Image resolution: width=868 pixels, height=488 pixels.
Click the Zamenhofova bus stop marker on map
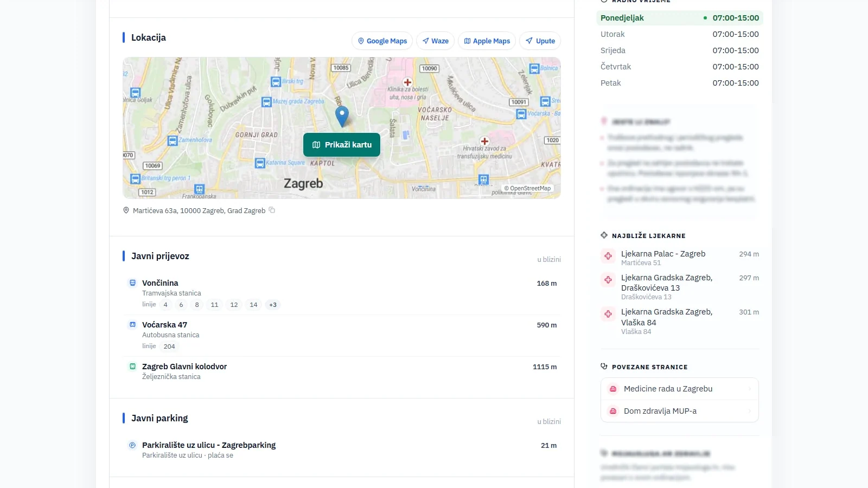[x=173, y=141]
